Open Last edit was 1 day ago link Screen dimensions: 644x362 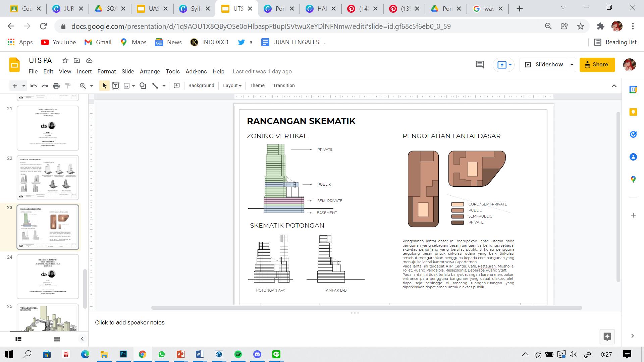coord(262,71)
